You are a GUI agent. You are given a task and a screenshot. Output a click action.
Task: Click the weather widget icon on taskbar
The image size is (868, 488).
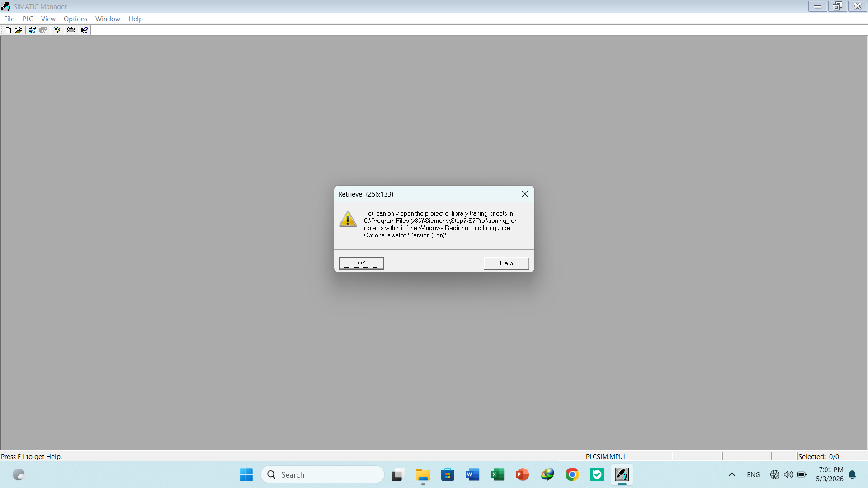coord(19,475)
